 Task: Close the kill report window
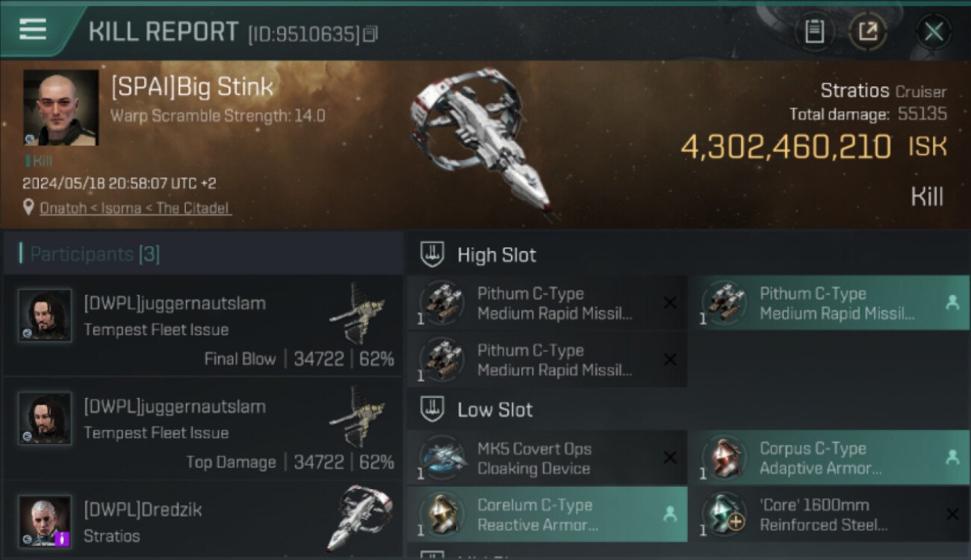coord(933,31)
